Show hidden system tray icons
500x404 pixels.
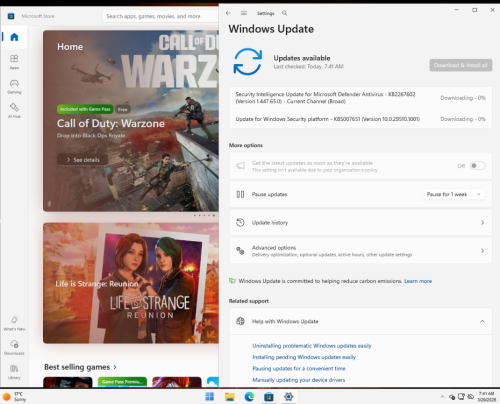442,397
